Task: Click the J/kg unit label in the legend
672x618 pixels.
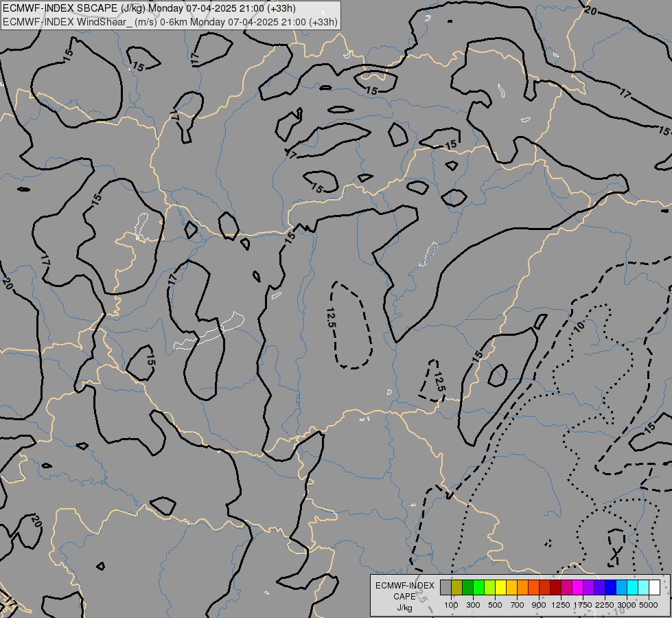Action: click(x=404, y=608)
